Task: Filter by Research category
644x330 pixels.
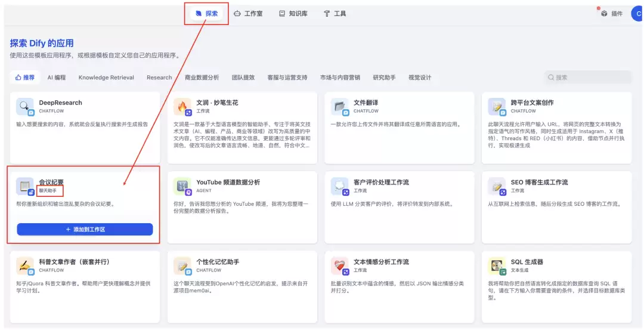Action: tap(159, 77)
